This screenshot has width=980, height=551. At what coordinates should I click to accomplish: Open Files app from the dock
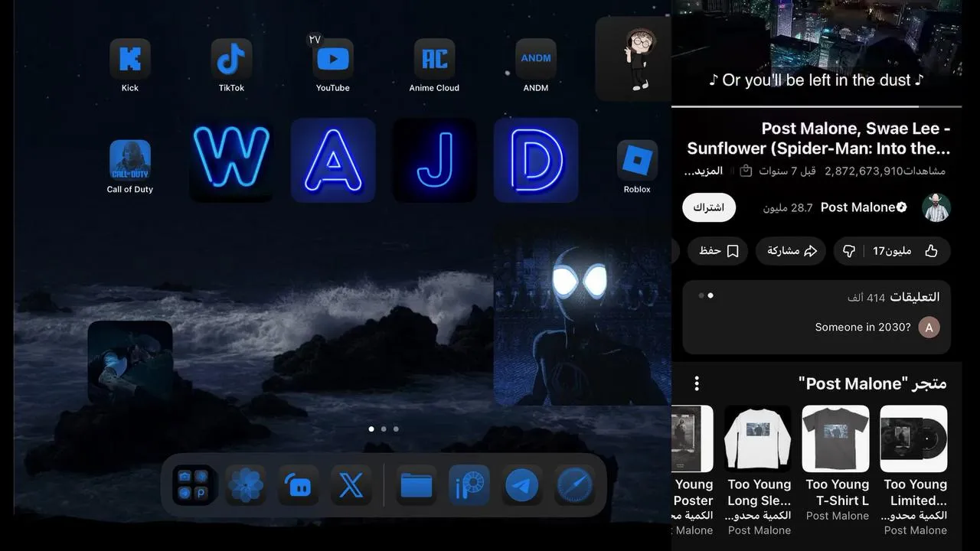tap(416, 485)
